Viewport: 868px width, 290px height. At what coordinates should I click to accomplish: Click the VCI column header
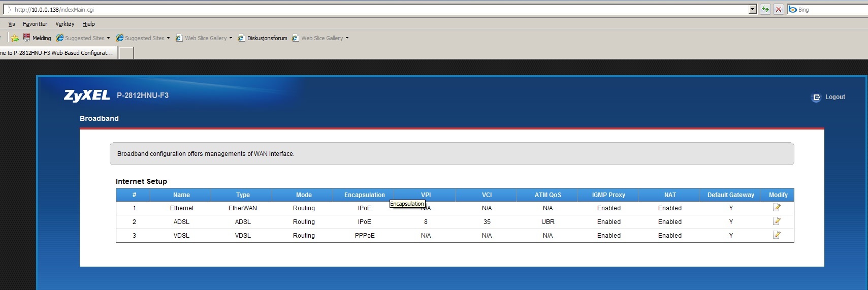tap(487, 195)
